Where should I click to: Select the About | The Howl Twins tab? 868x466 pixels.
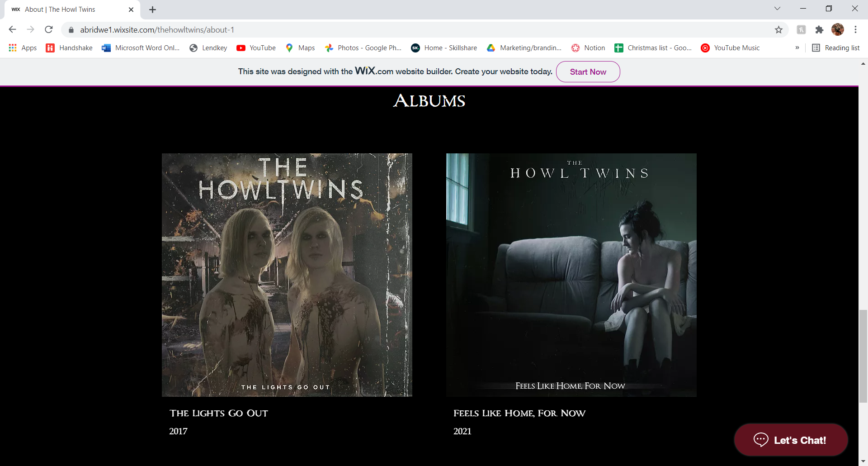click(x=72, y=10)
